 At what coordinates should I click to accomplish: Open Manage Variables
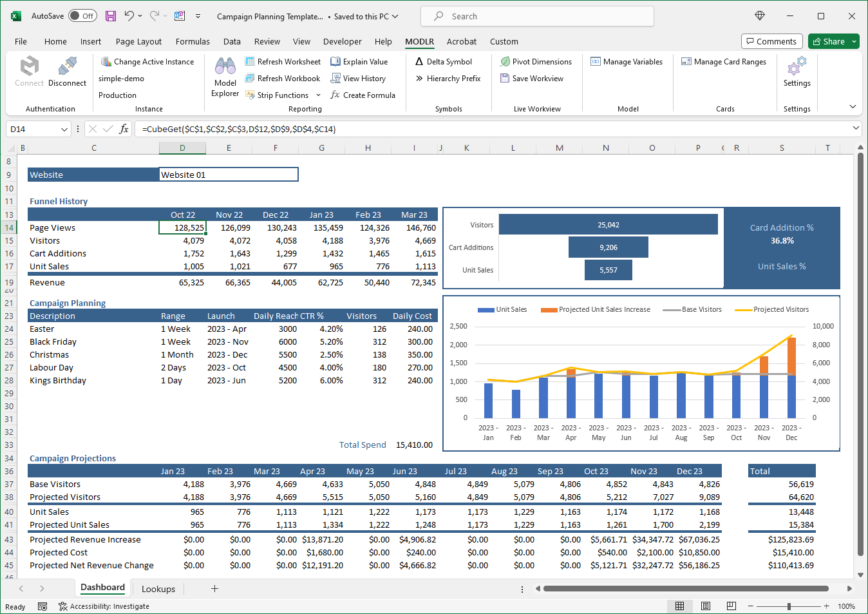pos(628,61)
